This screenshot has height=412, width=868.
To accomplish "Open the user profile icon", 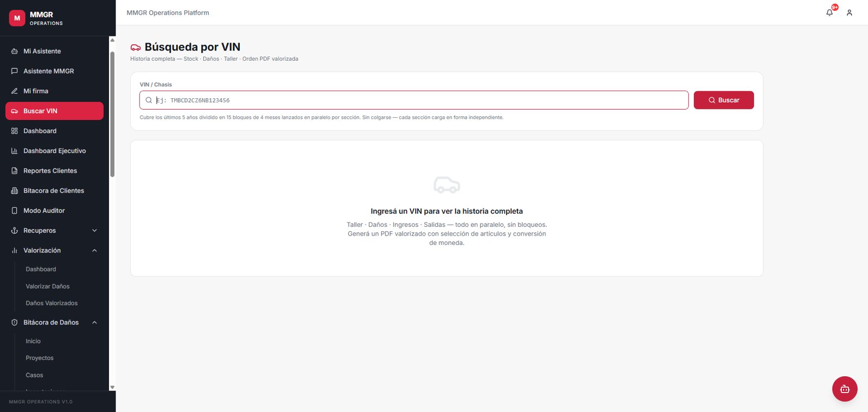I will pos(850,12).
